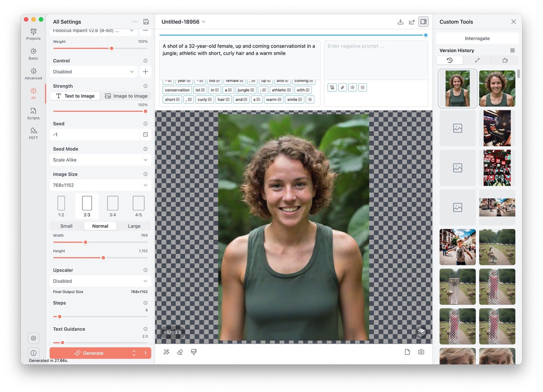The image size is (543, 392).
Task: Open the All Settings ellipsis menu
Action: pos(135,22)
